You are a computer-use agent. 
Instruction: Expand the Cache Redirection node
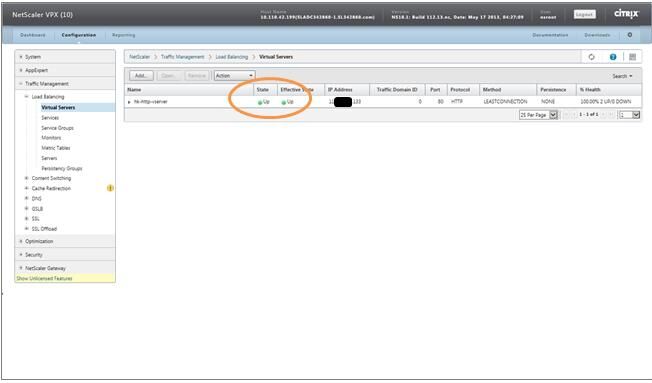click(27, 188)
